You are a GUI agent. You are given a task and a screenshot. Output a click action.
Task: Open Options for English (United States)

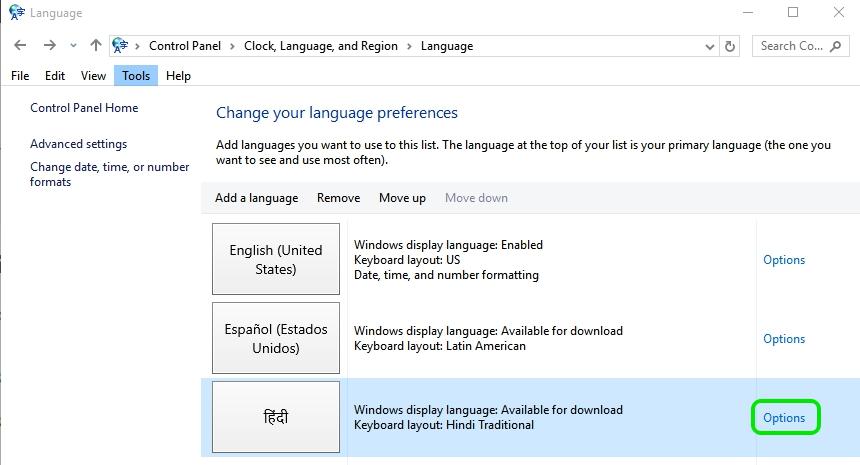(x=784, y=260)
